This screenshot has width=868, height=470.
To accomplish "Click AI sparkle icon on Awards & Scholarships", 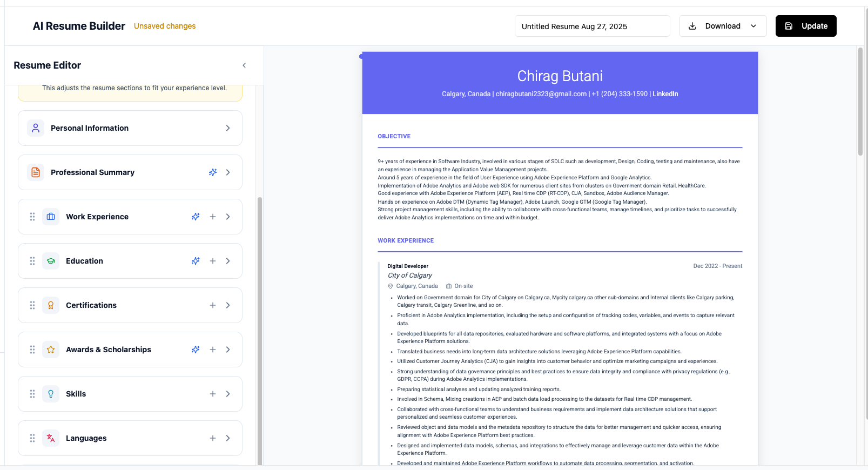I will [196, 350].
